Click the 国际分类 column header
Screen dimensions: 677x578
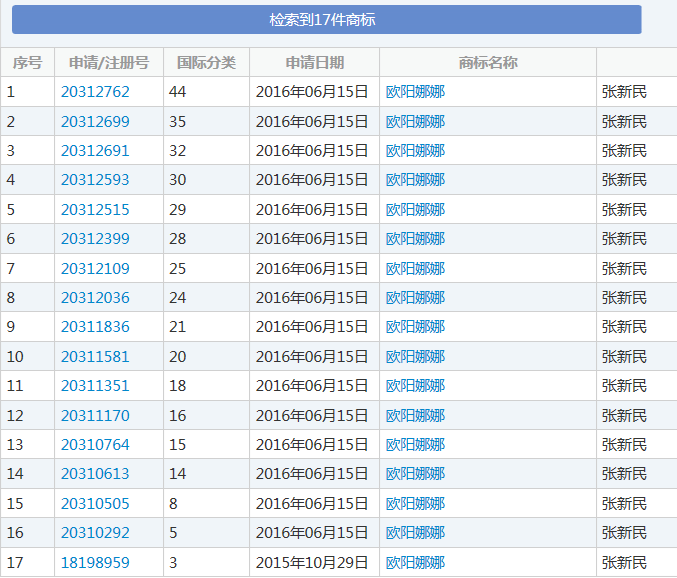(x=206, y=63)
